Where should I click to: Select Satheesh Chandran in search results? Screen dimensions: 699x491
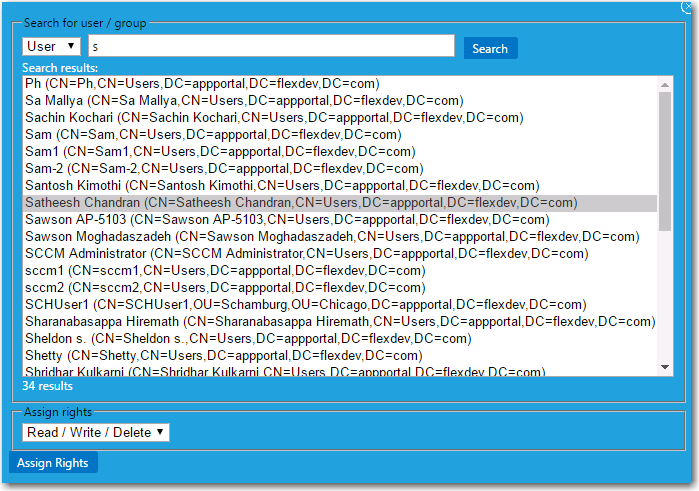pyautogui.click(x=300, y=202)
